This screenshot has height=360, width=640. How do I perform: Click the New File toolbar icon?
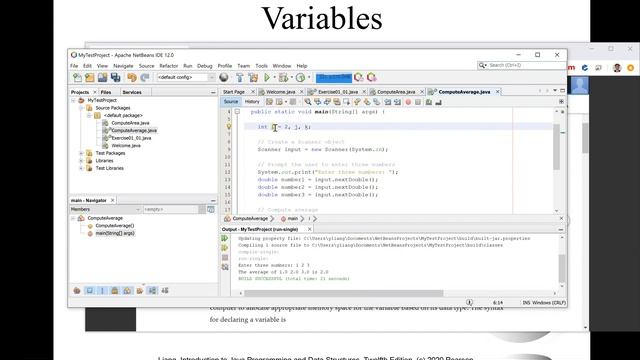point(77,77)
